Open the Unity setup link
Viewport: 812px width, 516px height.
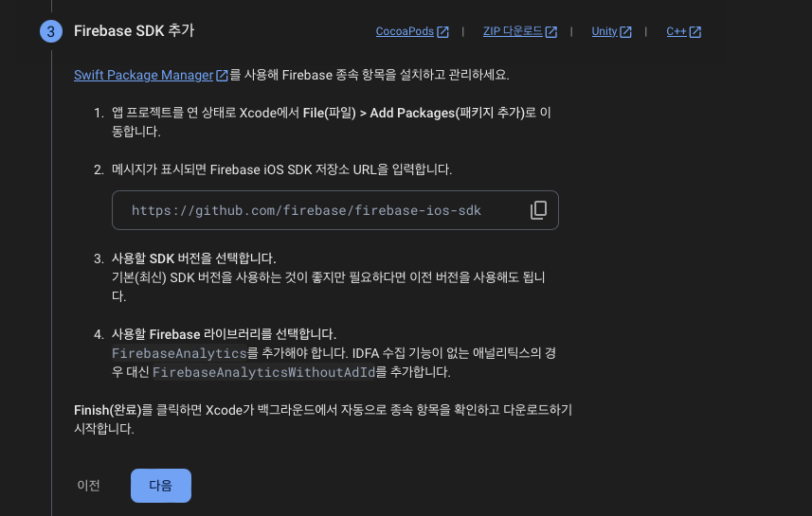point(604,31)
